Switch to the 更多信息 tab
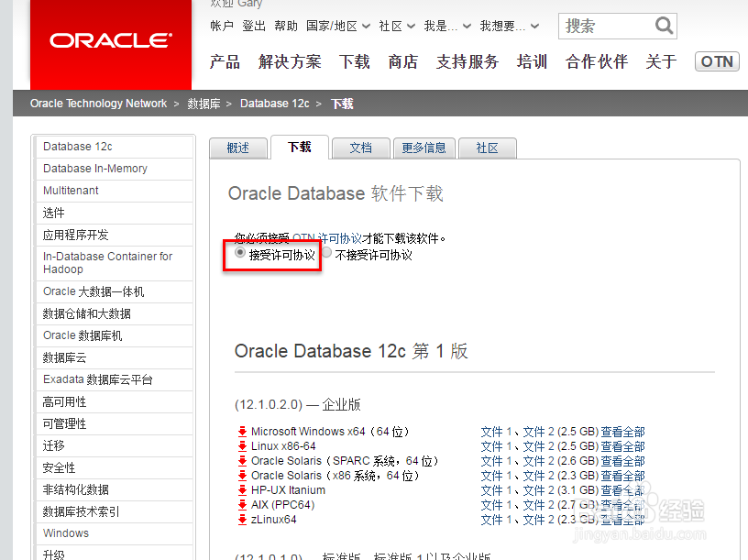 pos(423,148)
